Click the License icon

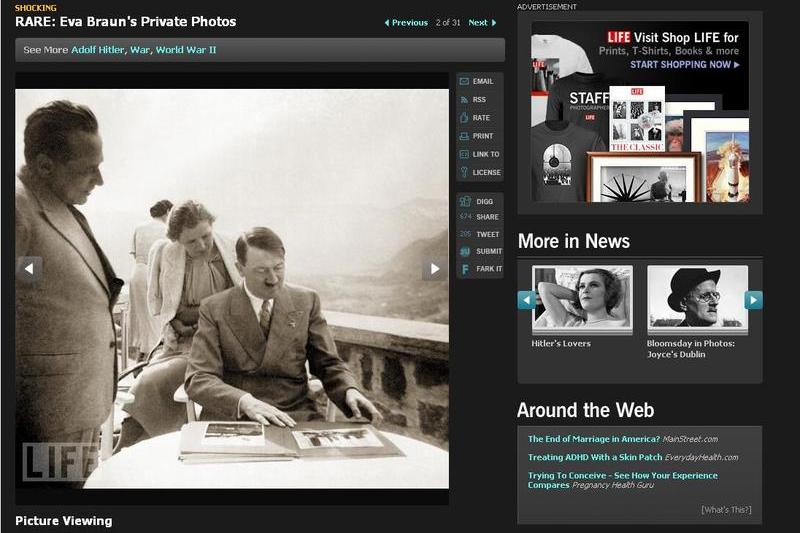(x=464, y=172)
